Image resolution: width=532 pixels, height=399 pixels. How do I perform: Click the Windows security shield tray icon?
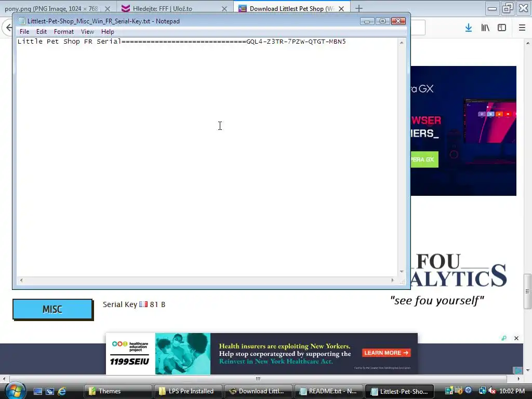pyautogui.click(x=459, y=391)
